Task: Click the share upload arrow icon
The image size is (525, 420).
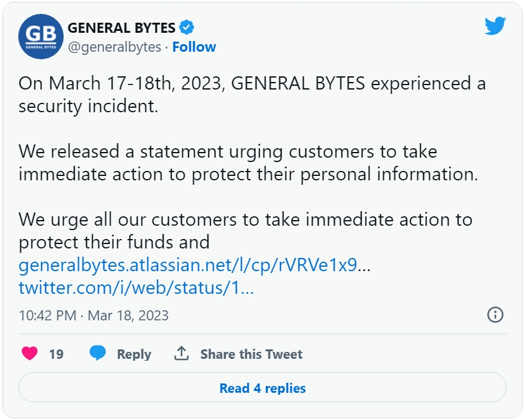Action: pos(182,353)
